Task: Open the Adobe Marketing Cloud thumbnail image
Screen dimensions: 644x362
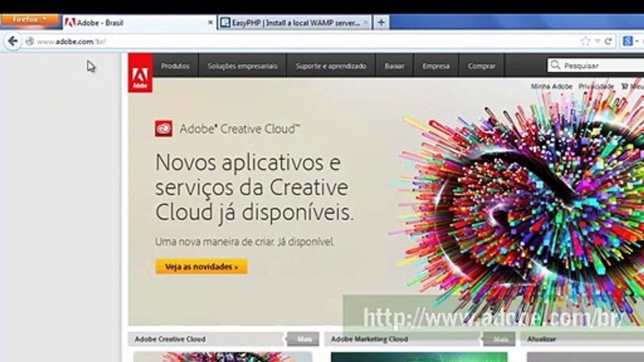Action: pos(419,357)
